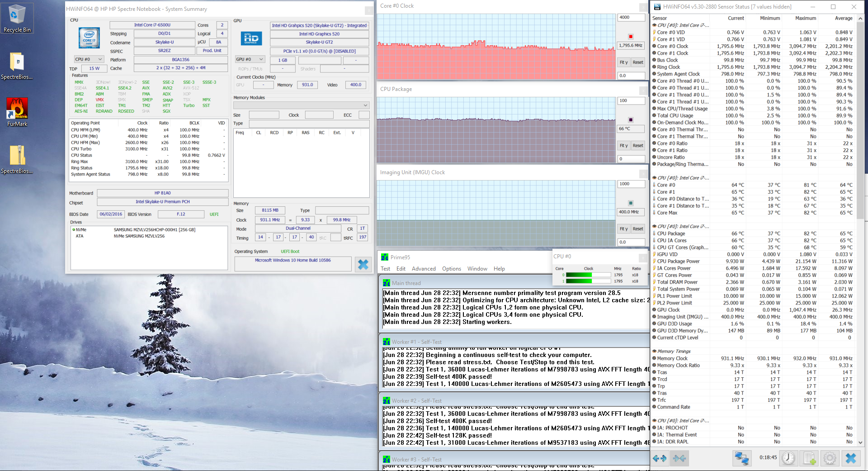
Task: Click the blue X button in System Summary
Action: click(363, 264)
